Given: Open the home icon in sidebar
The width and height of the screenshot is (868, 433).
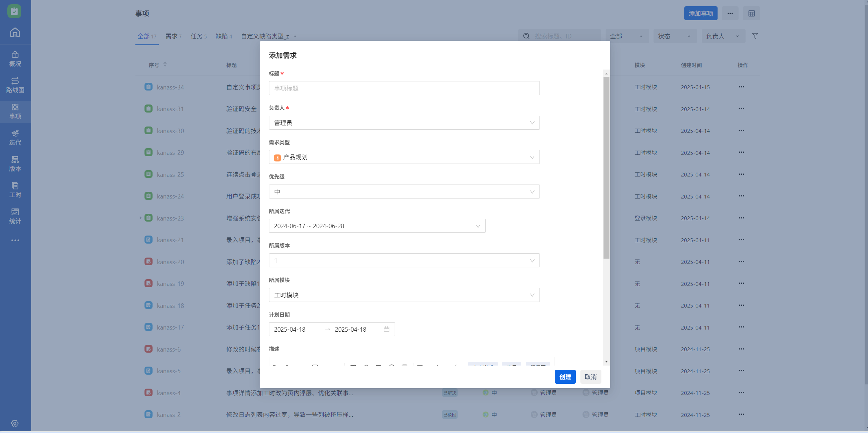Looking at the screenshot, I should point(15,32).
